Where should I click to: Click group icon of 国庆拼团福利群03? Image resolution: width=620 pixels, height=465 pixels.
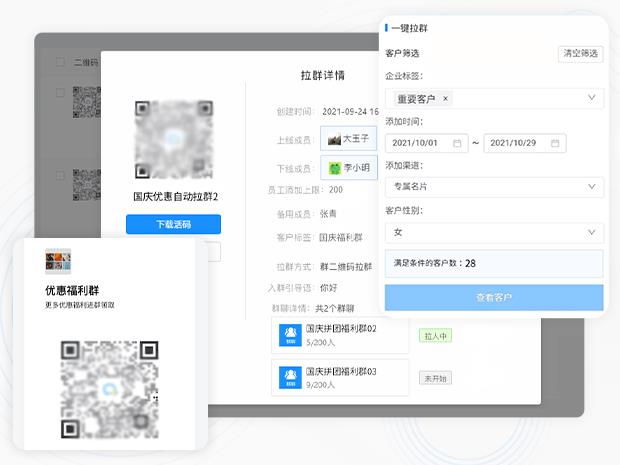(x=290, y=378)
